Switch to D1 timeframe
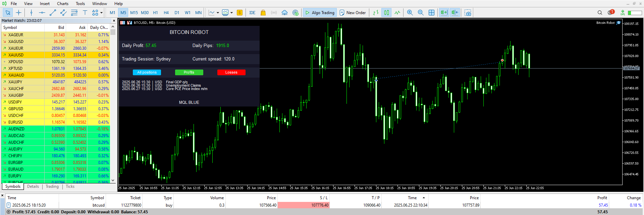Image resolution: width=644 pixels, height=215 pixels. (x=177, y=13)
